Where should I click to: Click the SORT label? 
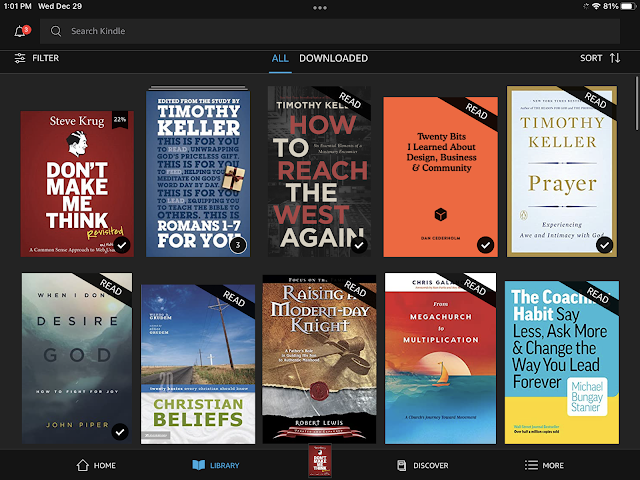coord(591,58)
